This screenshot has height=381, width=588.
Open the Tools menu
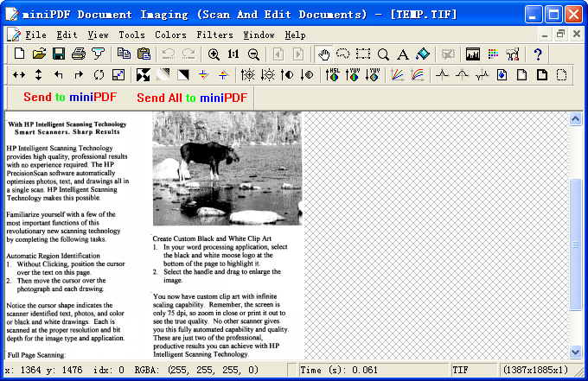[131, 35]
